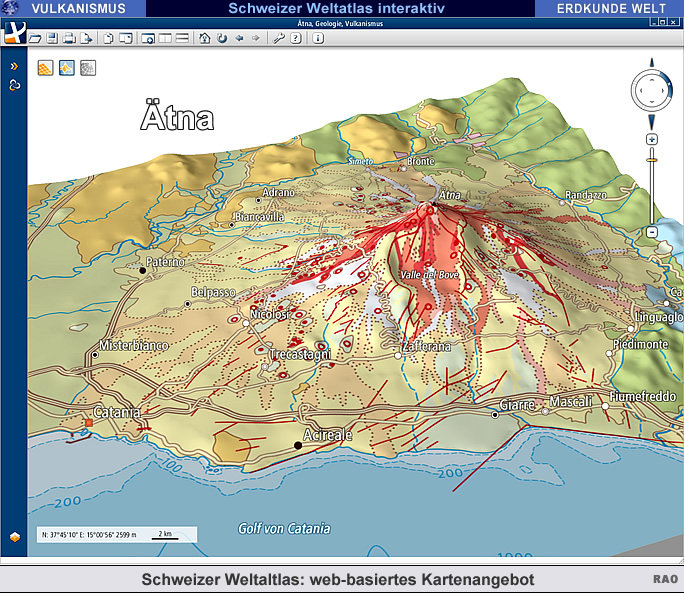Open the ERDKUNDE WELT header tab
This screenshot has height=597, width=684.
tap(611, 8)
